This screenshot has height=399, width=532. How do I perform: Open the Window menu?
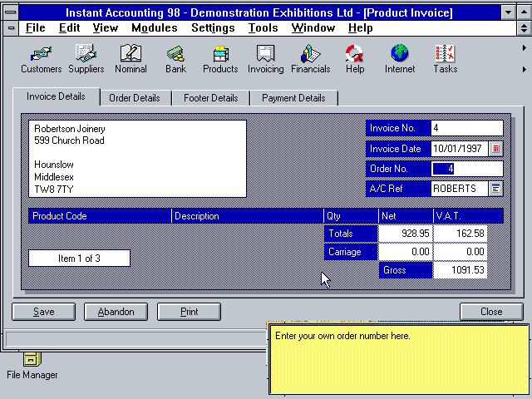(x=313, y=27)
